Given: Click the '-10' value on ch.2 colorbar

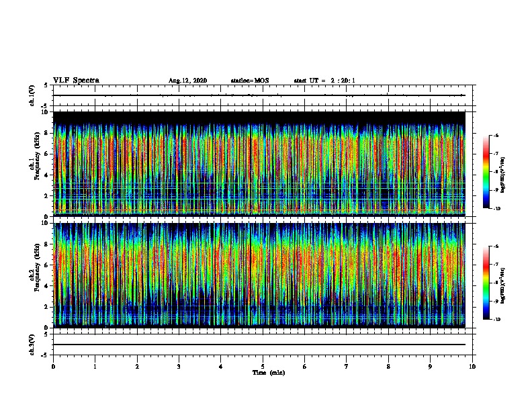Looking at the screenshot, I should pos(496,320).
